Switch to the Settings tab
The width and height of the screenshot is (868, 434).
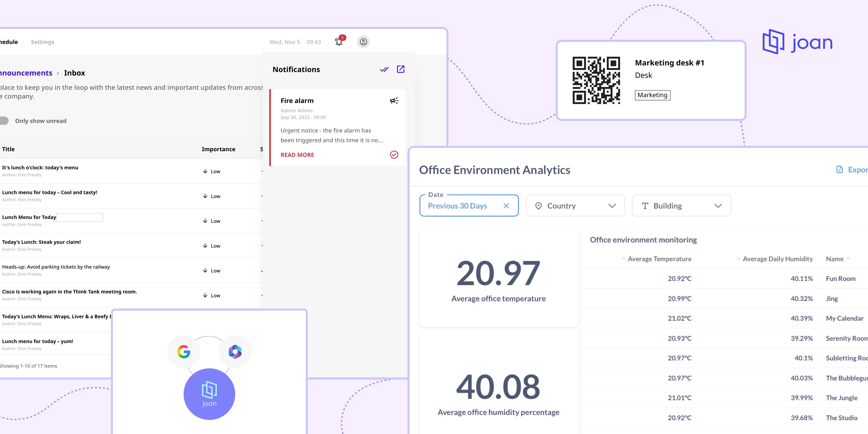(x=42, y=42)
